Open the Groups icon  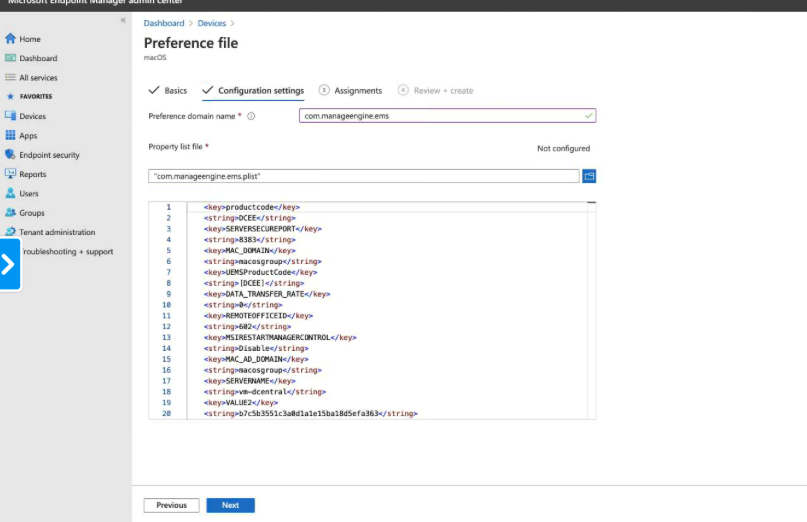coord(10,213)
